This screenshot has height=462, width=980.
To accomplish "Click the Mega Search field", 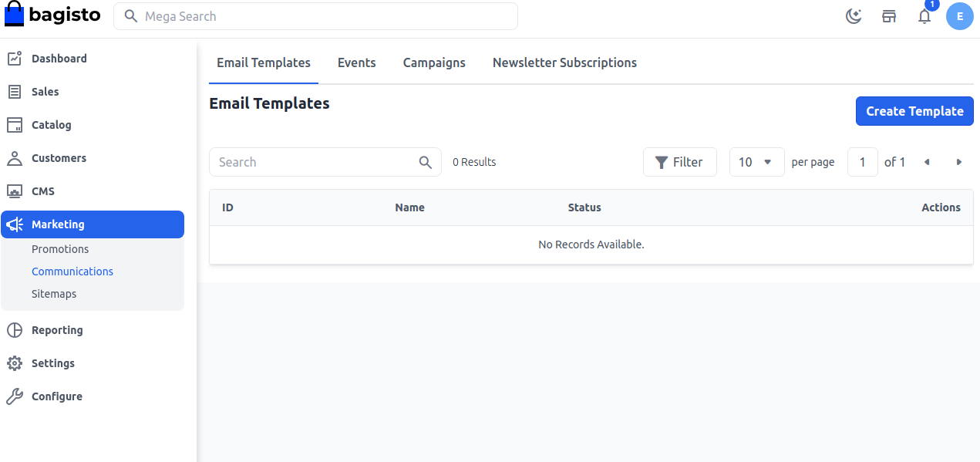I will coord(316,16).
